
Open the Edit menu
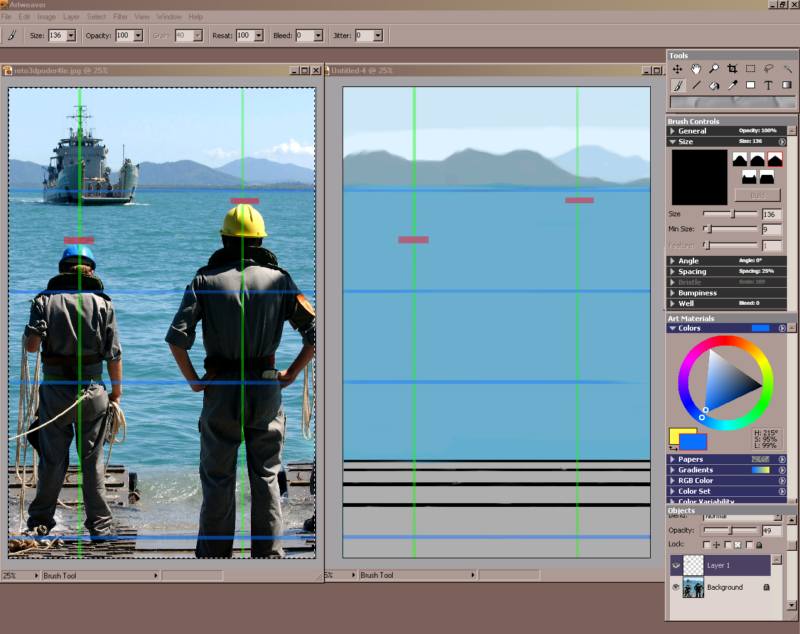(24, 17)
